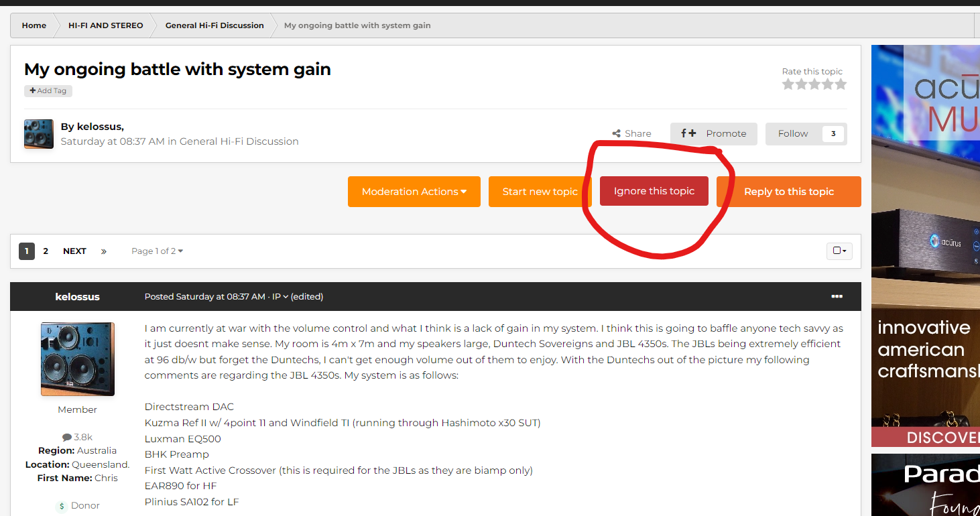The height and width of the screenshot is (516, 980).
Task: Open the Moderation Actions dropdown
Action: 414,192
